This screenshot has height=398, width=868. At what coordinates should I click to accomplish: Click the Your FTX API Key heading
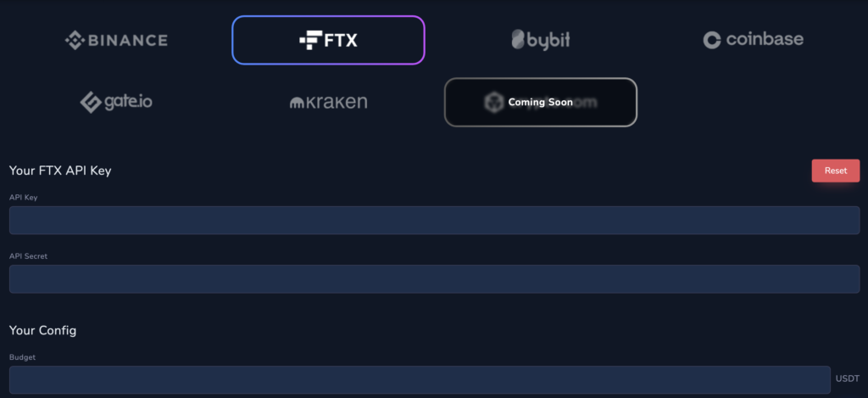tap(60, 171)
